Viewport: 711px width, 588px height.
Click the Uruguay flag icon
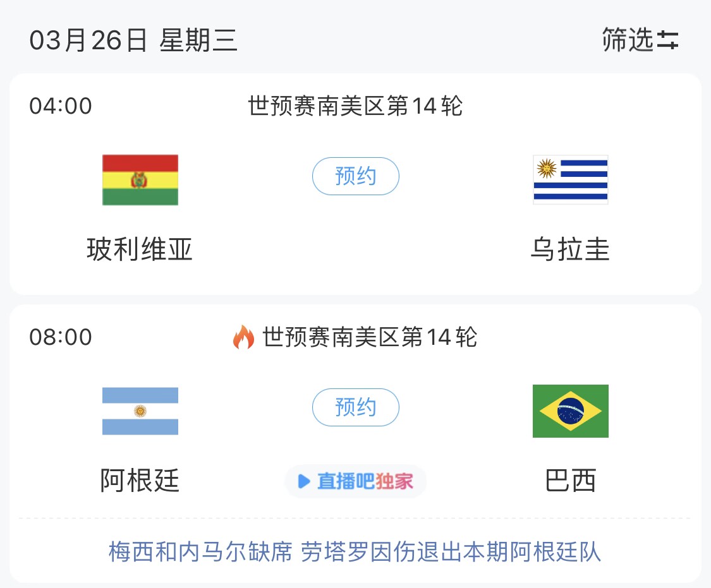pos(570,179)
